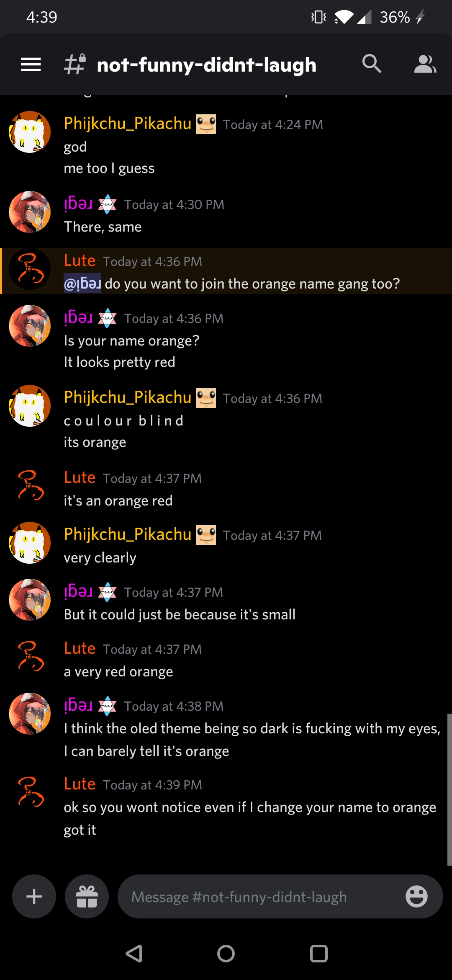Tap the search magnifier icon
452x980 pixels.
[372, 64]
